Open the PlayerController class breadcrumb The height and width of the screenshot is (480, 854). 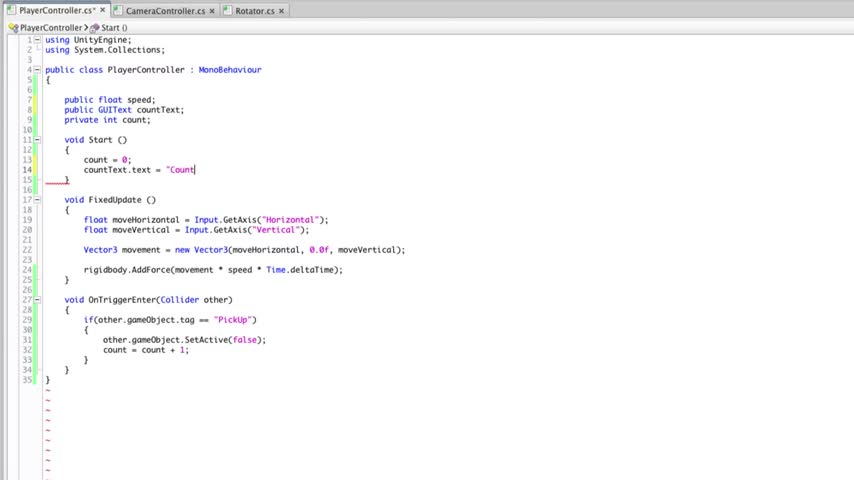(x=51, y=27)
